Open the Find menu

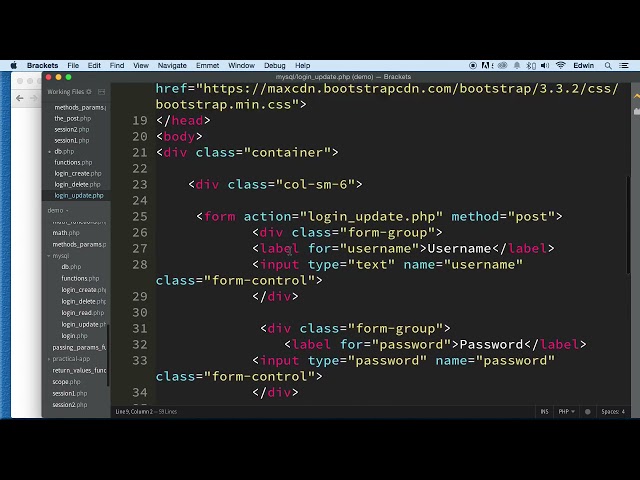117,65
